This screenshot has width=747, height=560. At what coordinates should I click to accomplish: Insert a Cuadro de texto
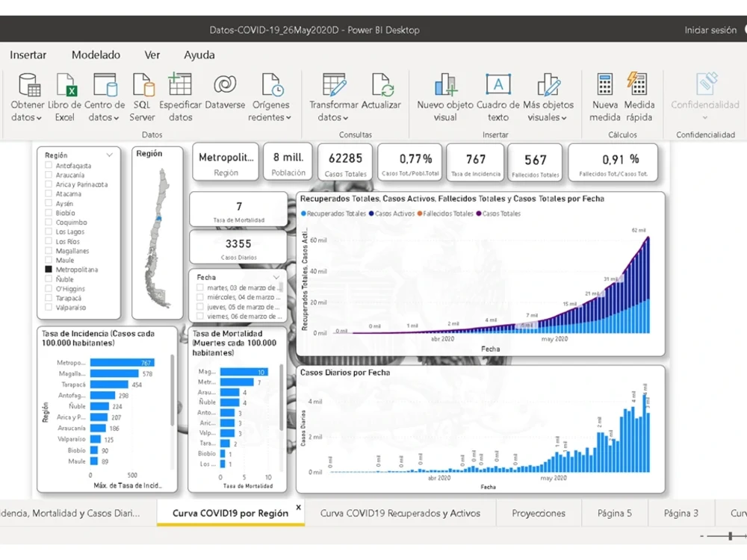click(x=498, y=84)
